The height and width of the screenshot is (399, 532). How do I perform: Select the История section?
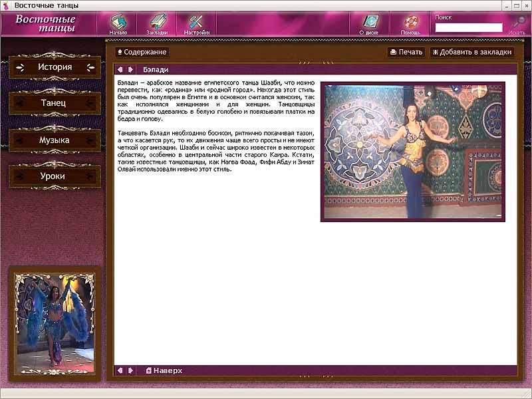(x=55, y=67)
